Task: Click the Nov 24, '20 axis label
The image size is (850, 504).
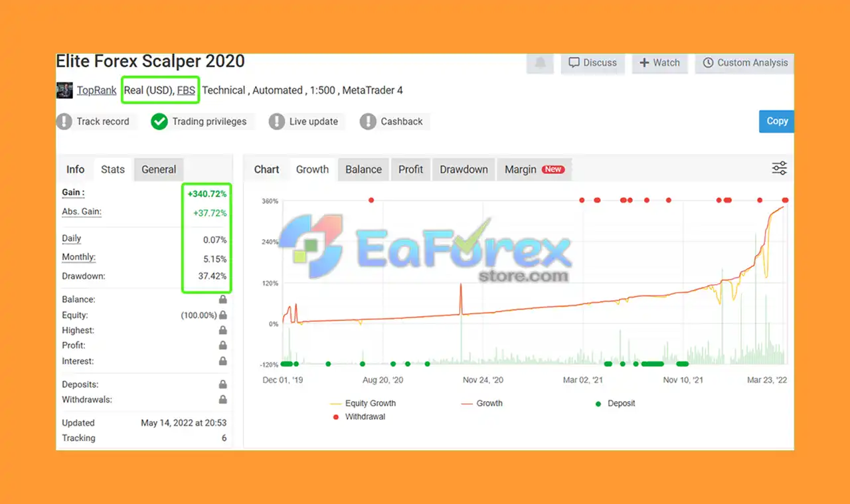Action: tap(483, 380)
